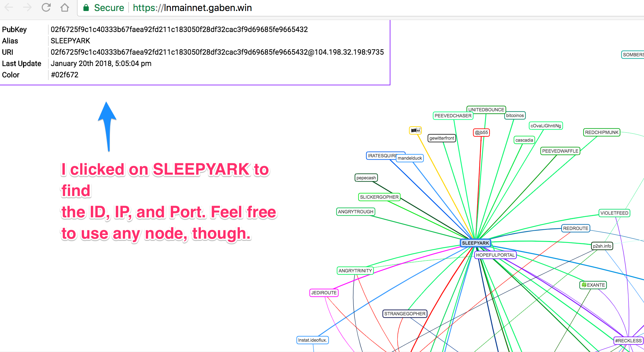Click the PubKey field label
Image resolution: width=644 pixels, height=352 pixels.
pyautogui.click(x=14, y=29)
